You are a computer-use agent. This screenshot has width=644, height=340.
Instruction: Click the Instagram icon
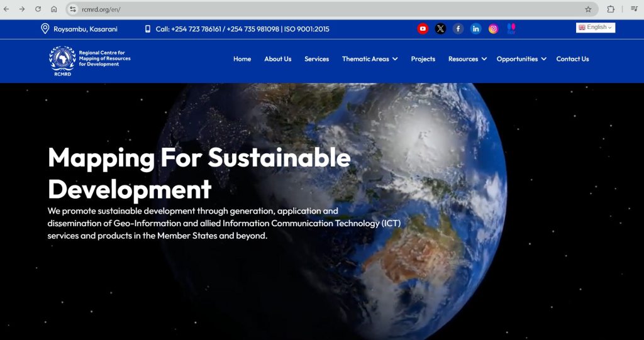[493, 28]
